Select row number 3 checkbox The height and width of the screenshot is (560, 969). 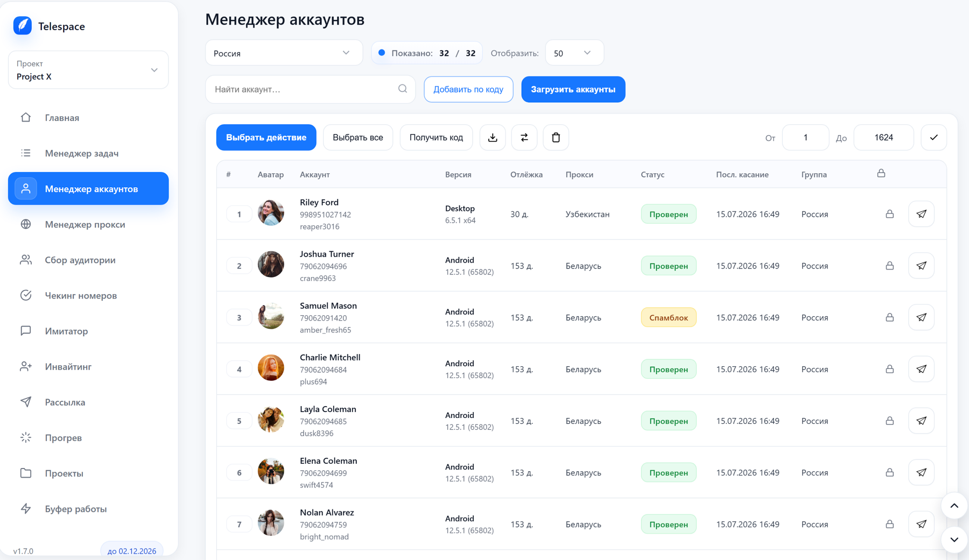(x=239, y=317)
